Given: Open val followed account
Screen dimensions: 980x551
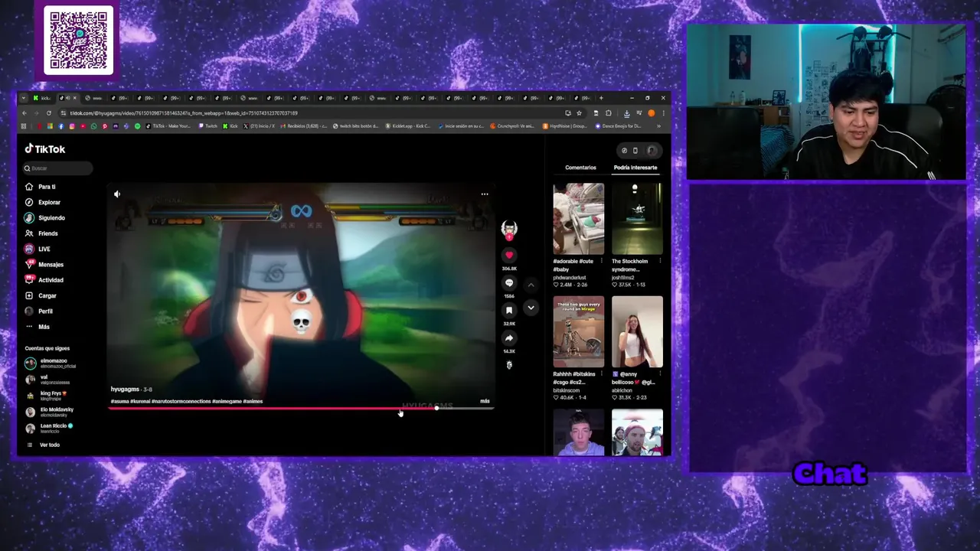Looking at the screenshot, I should [x=49, y=379].
